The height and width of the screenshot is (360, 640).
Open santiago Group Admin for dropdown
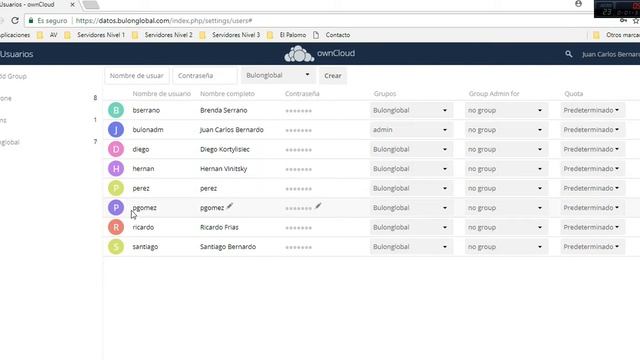pos(506,247)
